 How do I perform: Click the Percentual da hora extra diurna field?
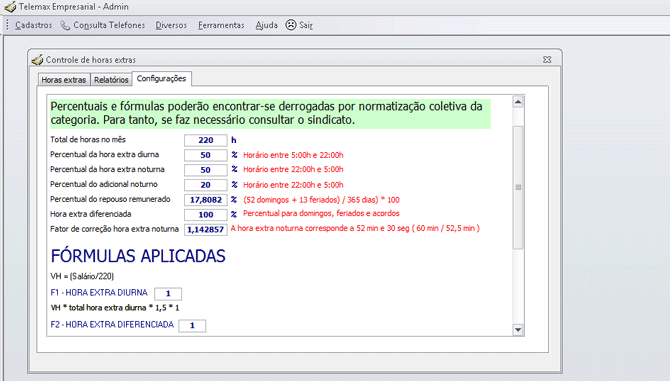(206, 155)
